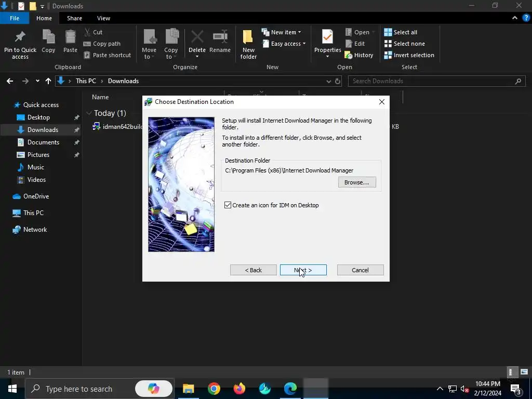Viewport: 532px width, 399px height.
Task: Click Paste shortcut command
Action: coord(107,55)
